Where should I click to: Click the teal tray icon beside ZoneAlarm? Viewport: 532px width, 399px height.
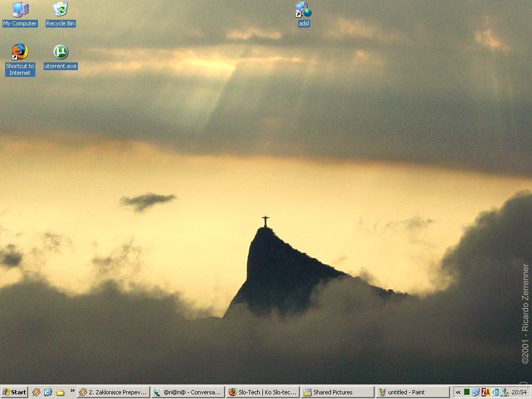coord(495,392)
